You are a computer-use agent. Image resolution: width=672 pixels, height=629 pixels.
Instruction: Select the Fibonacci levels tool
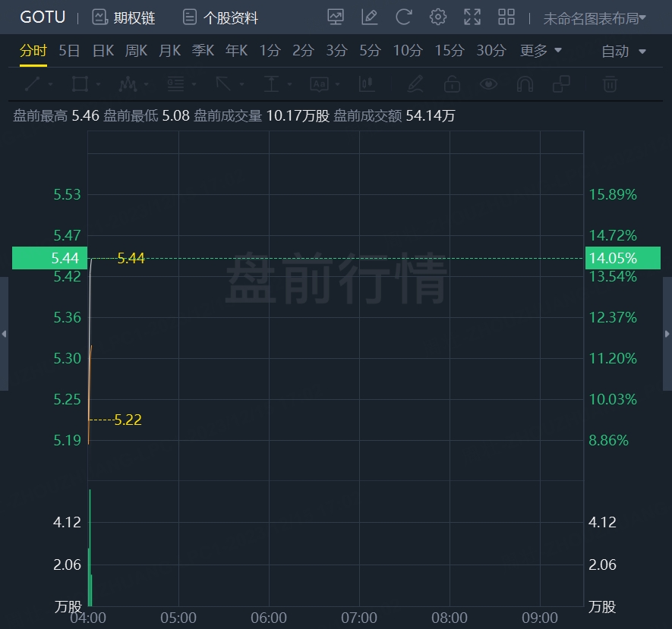pyautogui.click(x=175, y=84)
